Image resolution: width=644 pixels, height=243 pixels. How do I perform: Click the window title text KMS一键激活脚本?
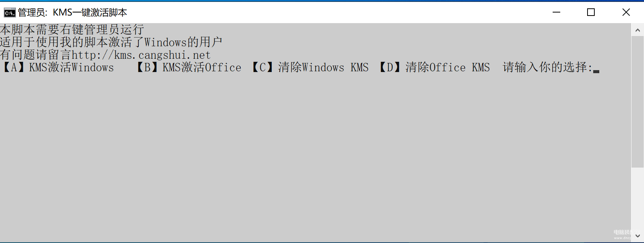(x=90, y=13)
